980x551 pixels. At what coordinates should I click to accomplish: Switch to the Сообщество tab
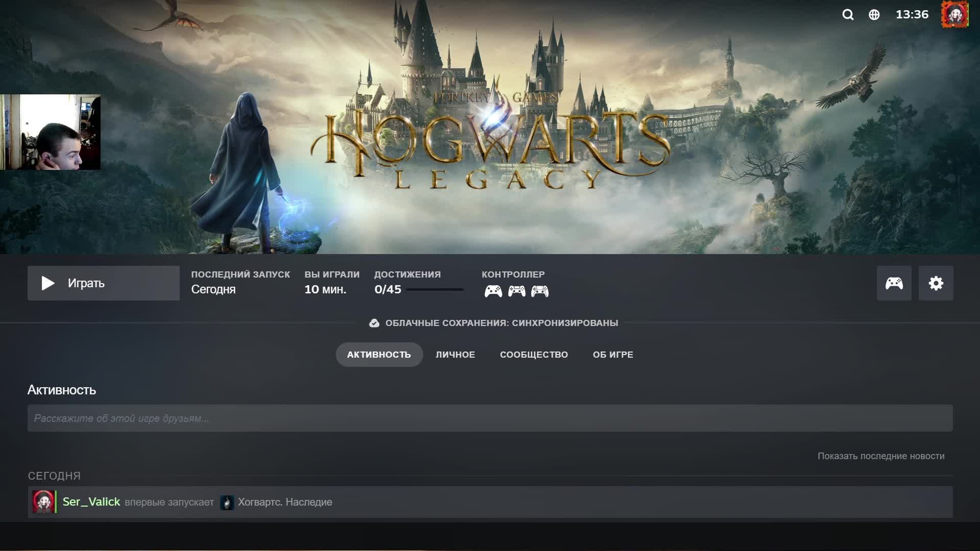point(533,355)
